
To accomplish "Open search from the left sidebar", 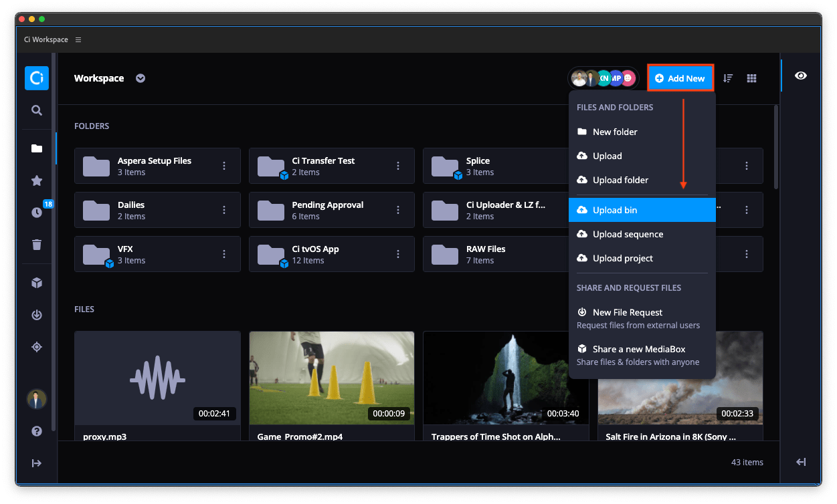I will 36,110.
